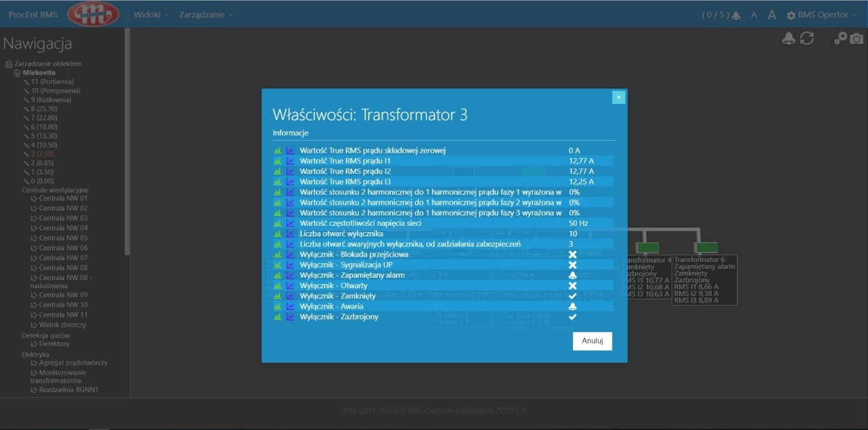Image resolution: width=868 pixels, height=430 pixels.
Task: Refresh the view with circular arrows icon
Action: pyautogui.click(x=807, y=39)
